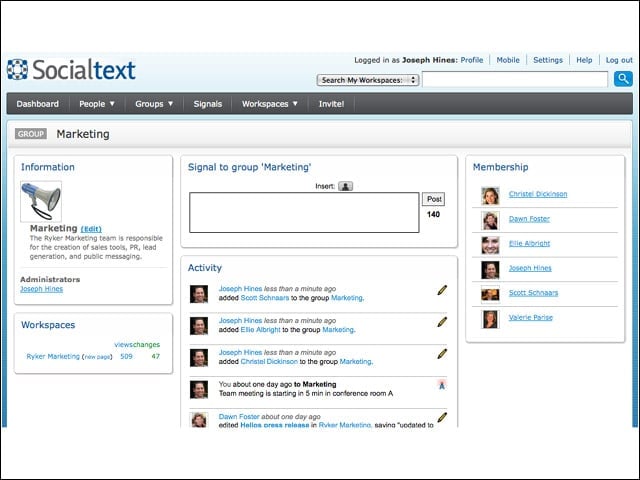Click avatar beside 'added Christel Dickinson' activity
The height and width of the screenshot is (480, 640).
199,358
